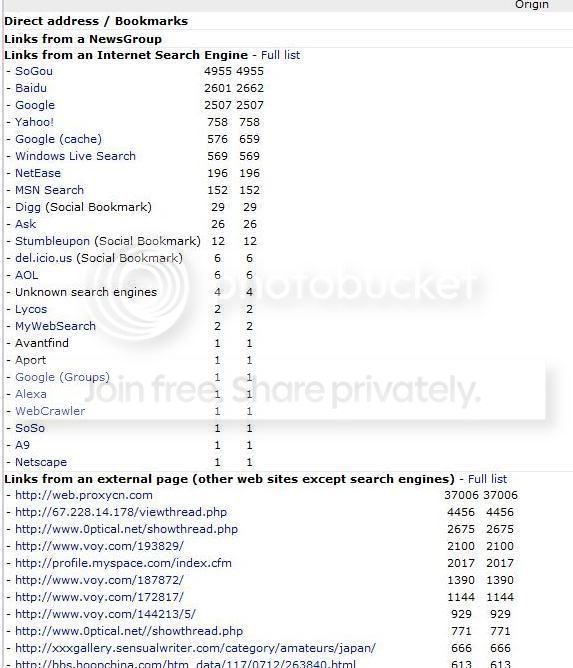This screenshot has height=668, width=573.
Task: Click the Lycos search engine link
Action: click(x=31, y=309)
